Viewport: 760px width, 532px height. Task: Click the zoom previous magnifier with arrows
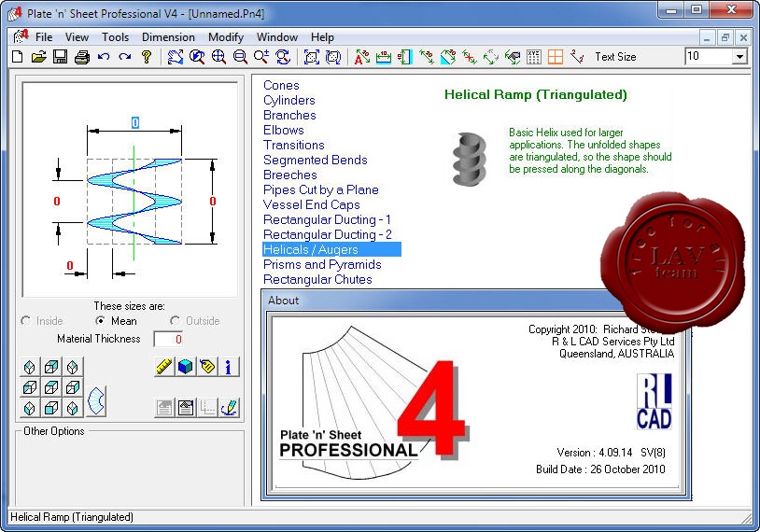[283, 57]
